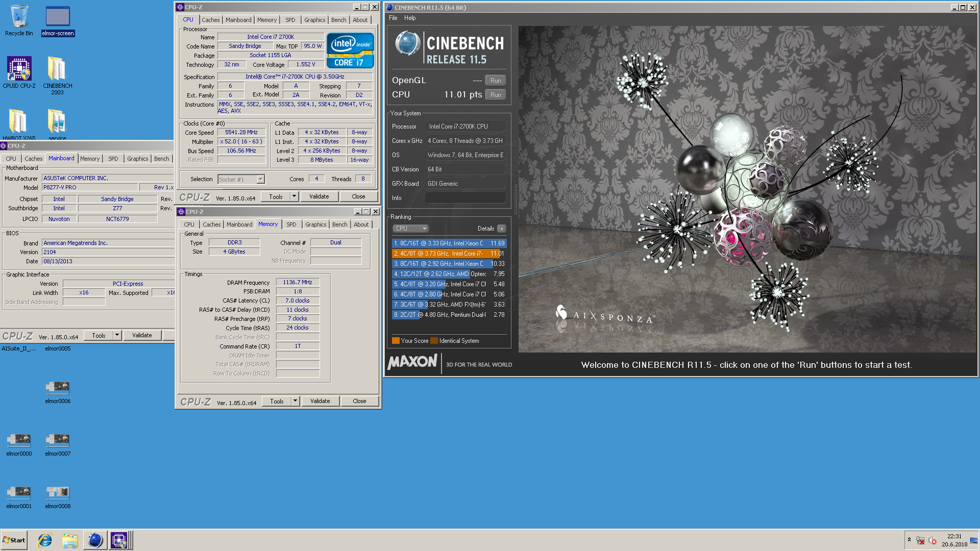Click the Show Desktop button at taskbar end
This screenshot has width=980, height=551.
975,540
